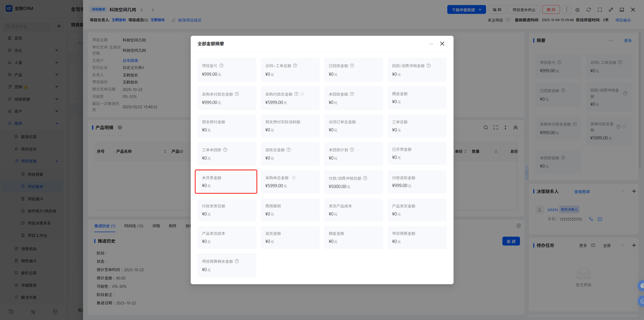The height and width of the screenshot is (320, 644).
Task: Click the phone call icon for contact MMM
Action: click(591, 219)
